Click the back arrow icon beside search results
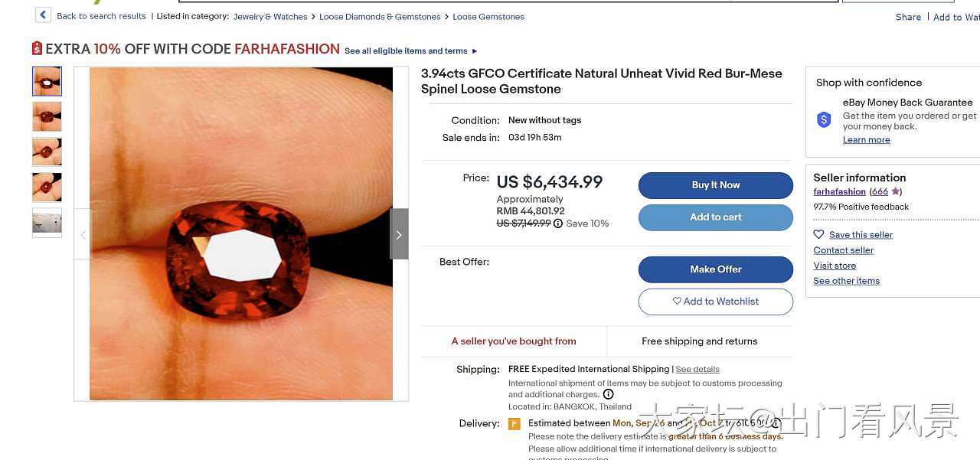Viewport: 980px width, 460px height. pos(43,15)
